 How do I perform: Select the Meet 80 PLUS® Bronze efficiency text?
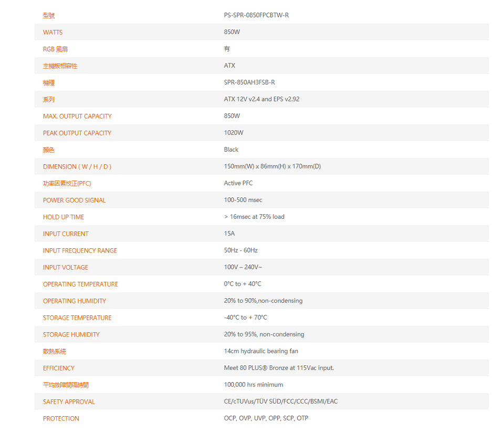(x=279, y=368)
